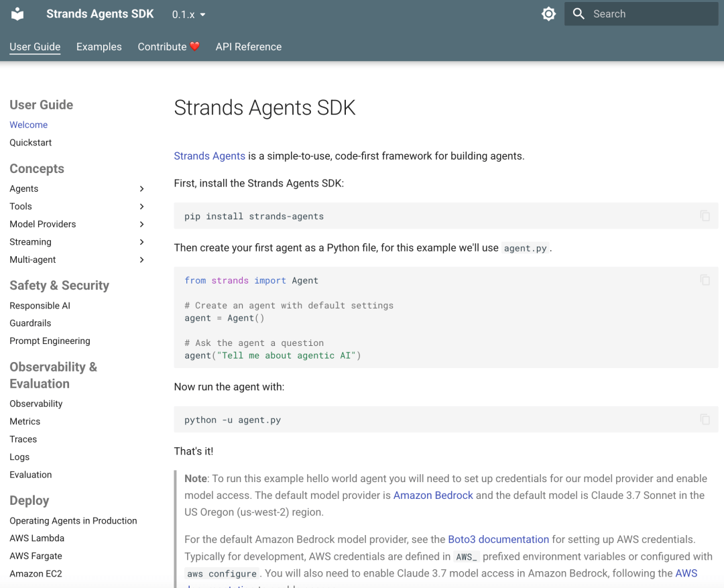Open the API Reference tab
This screenshot has width=724, height=588.
click(248, 47)
